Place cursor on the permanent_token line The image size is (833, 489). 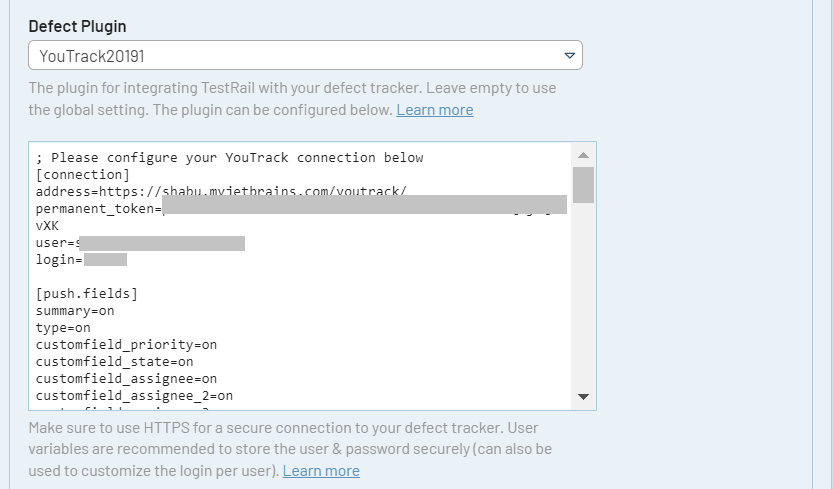97,209
